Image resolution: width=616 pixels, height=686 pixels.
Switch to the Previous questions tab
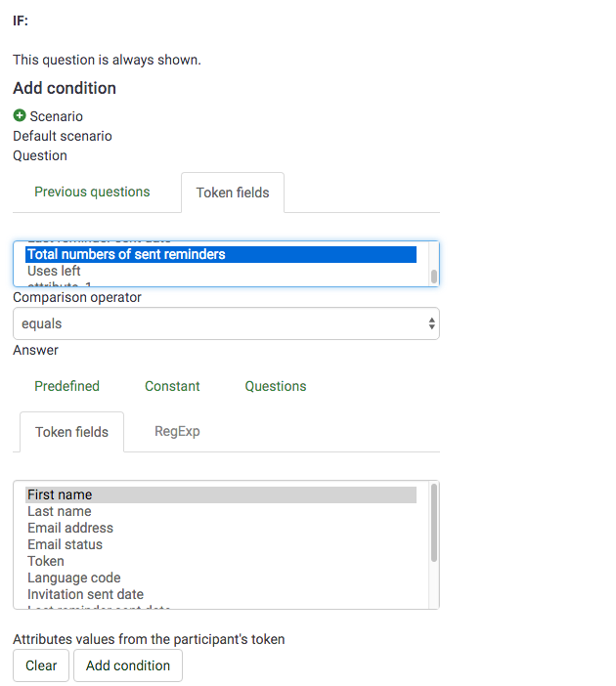92,192
